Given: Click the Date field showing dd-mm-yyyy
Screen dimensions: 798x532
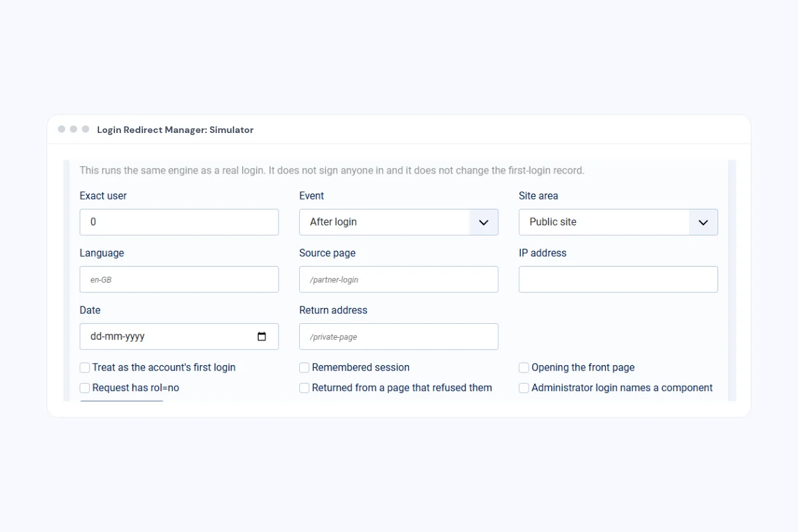Looking at the screenshot, I should tap(179, 336).
